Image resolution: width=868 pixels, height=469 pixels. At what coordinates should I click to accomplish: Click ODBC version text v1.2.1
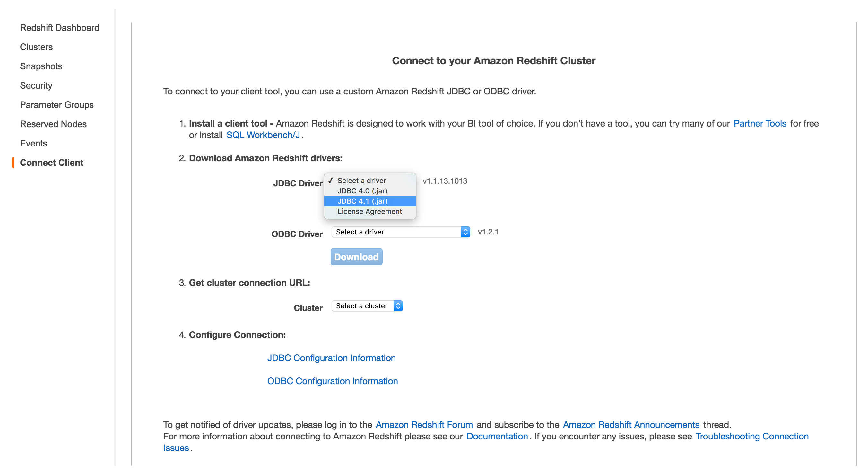tap(488, 232)
